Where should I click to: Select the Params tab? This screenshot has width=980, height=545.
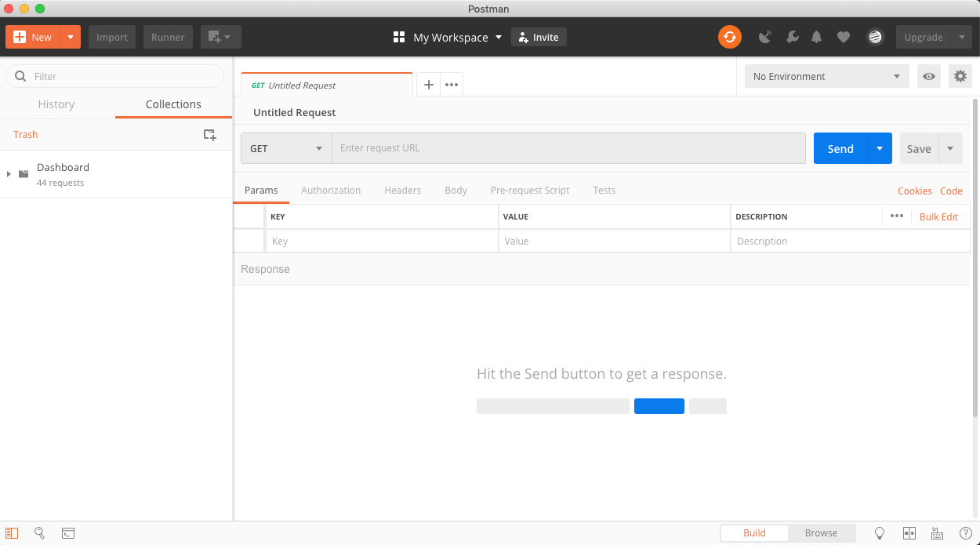click(261, 191)
